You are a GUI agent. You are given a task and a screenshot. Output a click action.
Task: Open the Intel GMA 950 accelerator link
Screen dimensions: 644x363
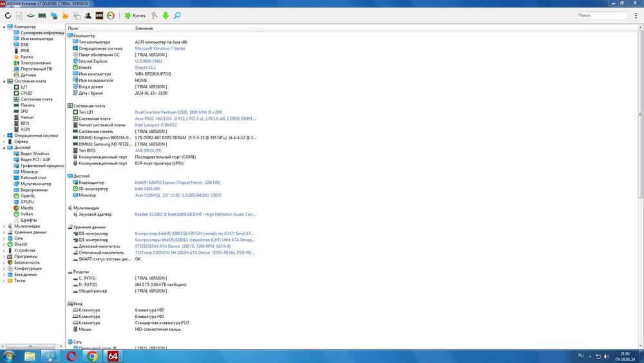[147, 189]
